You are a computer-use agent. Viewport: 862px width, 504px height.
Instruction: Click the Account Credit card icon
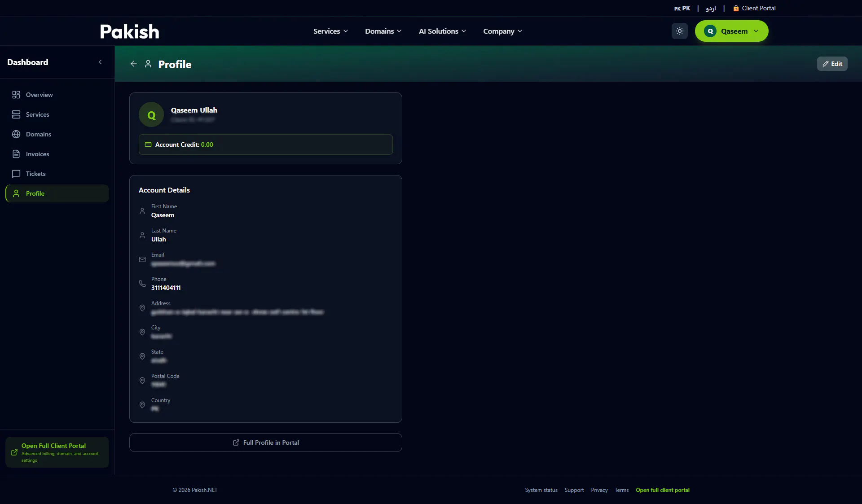coord(148,145)
